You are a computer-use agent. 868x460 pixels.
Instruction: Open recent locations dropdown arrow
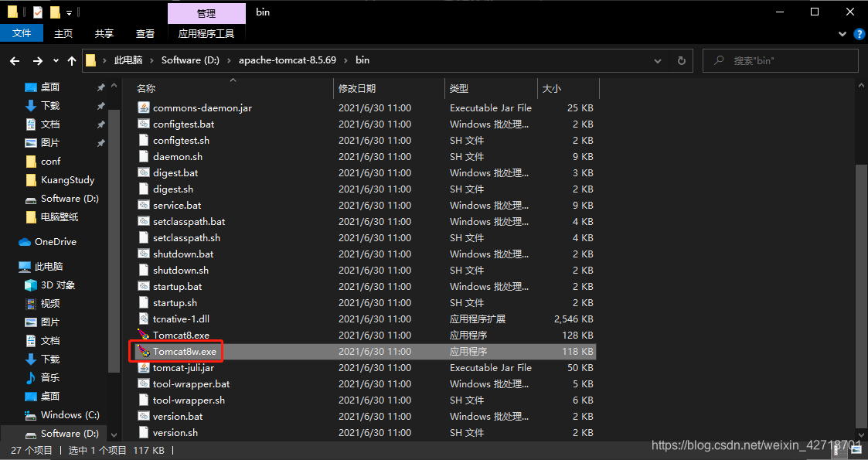(56, 61)
